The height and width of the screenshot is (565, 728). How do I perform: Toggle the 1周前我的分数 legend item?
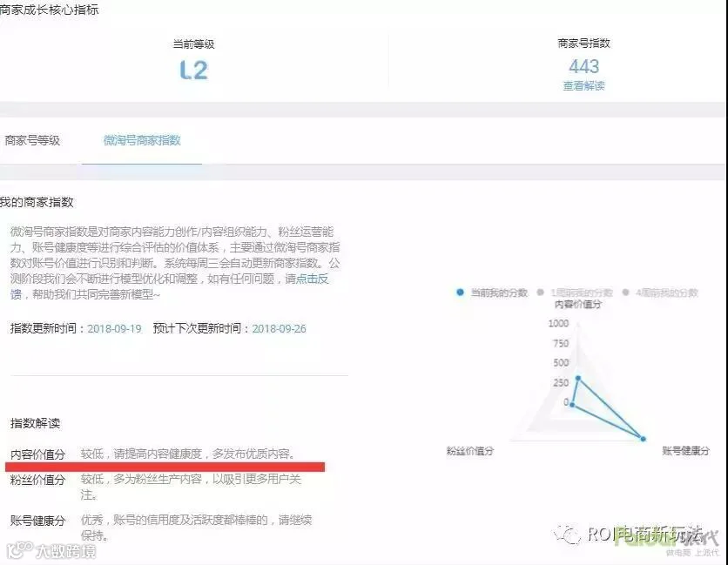click(x=575, y=293)
